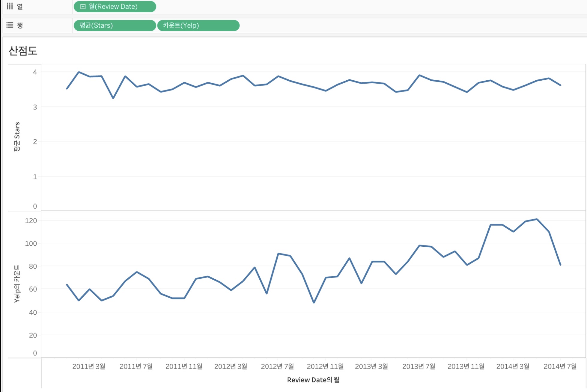Click the 2011년 3월 axis label
This screenshot has width=587, height=392.
point(89,366)
